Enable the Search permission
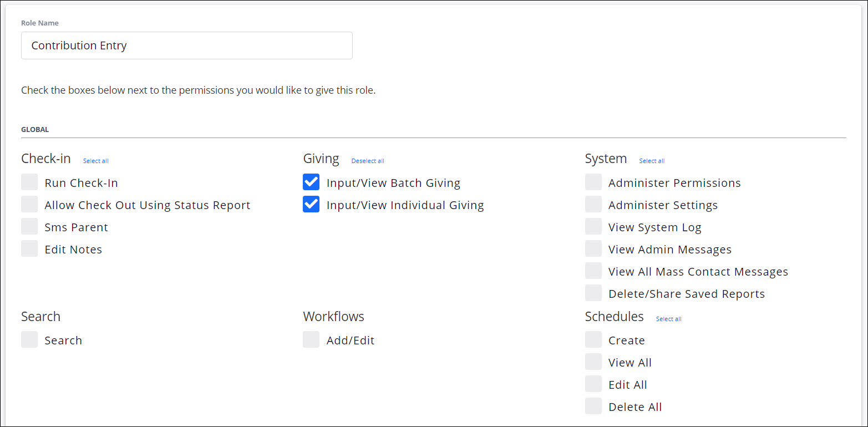 click(29, 339)
